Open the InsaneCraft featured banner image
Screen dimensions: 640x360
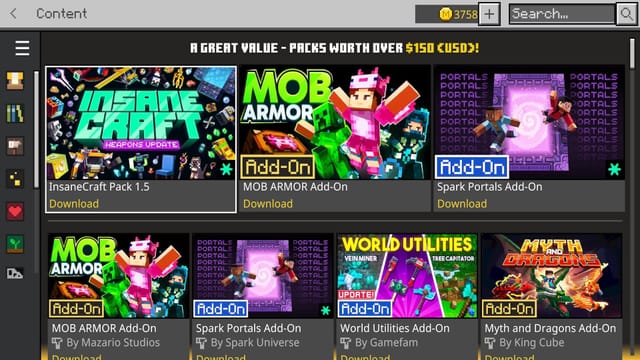point(141,123)
